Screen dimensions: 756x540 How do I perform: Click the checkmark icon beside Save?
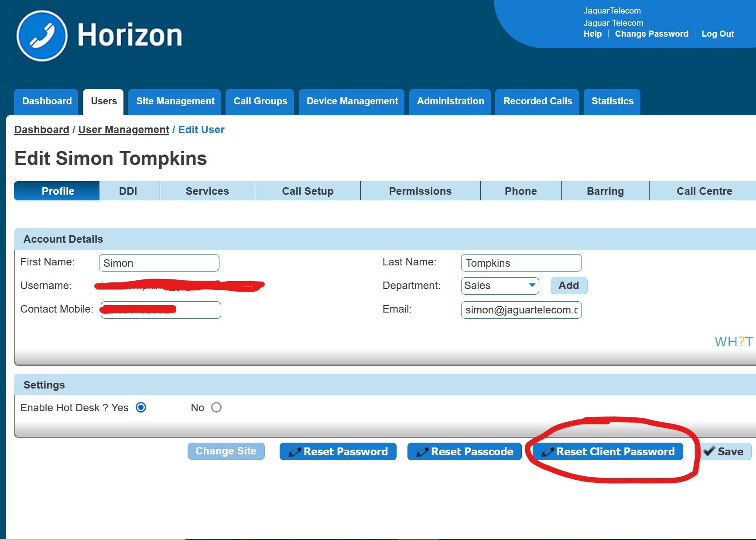pos(709,451)
